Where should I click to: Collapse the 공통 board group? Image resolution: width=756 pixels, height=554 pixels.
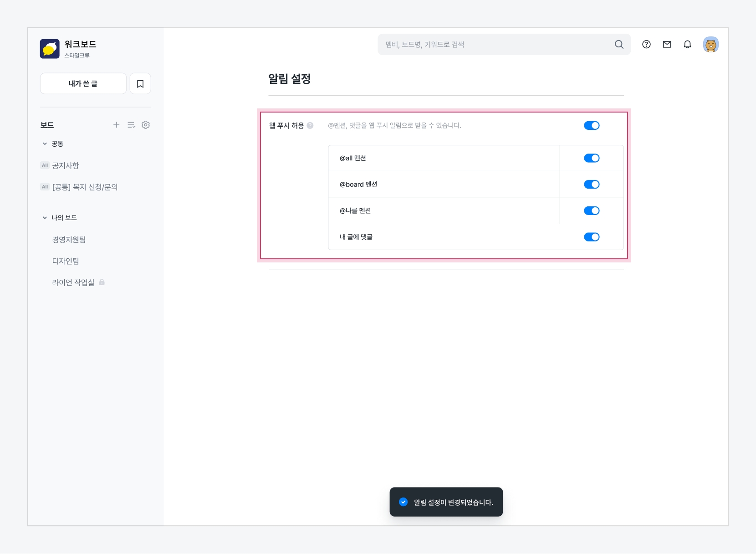[45, 144]
